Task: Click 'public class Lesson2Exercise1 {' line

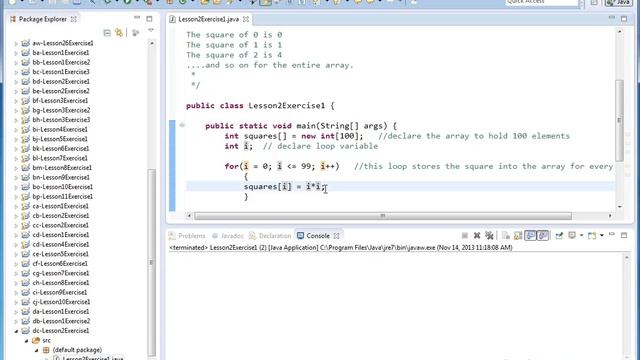Action: click(260, 106)
